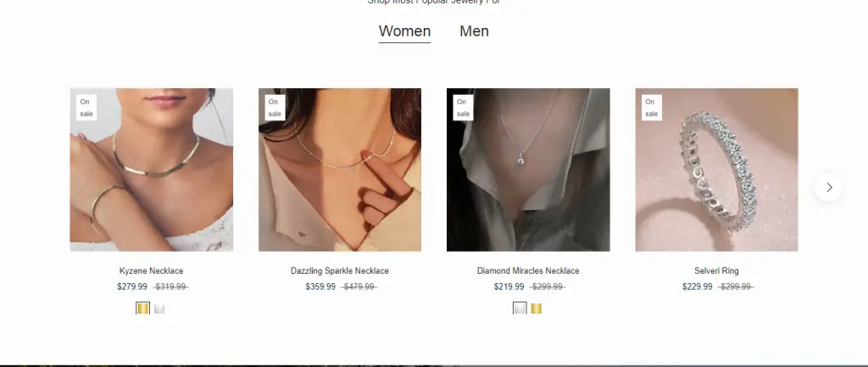Click On sale badge on Diamond Miracles Necklace

point(464,108)
